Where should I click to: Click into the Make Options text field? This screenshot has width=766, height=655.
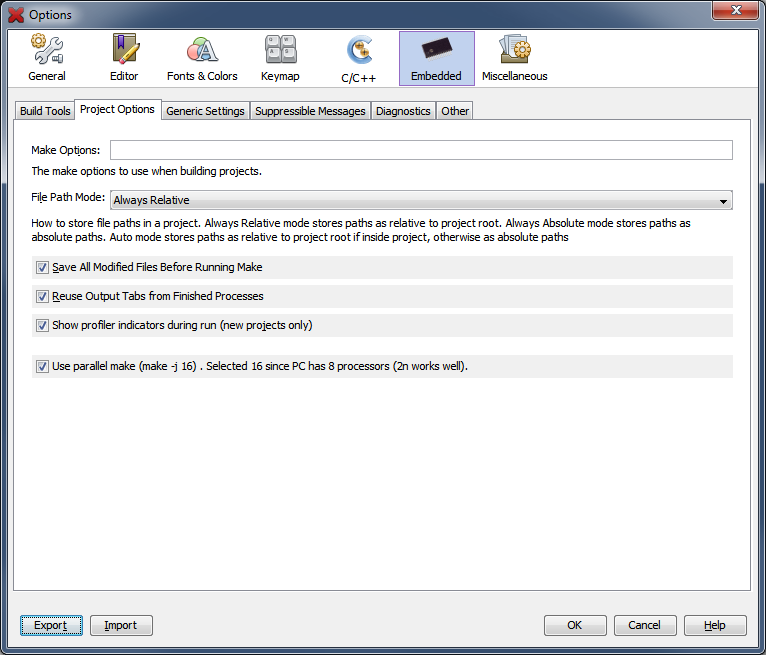coord(421,150)
